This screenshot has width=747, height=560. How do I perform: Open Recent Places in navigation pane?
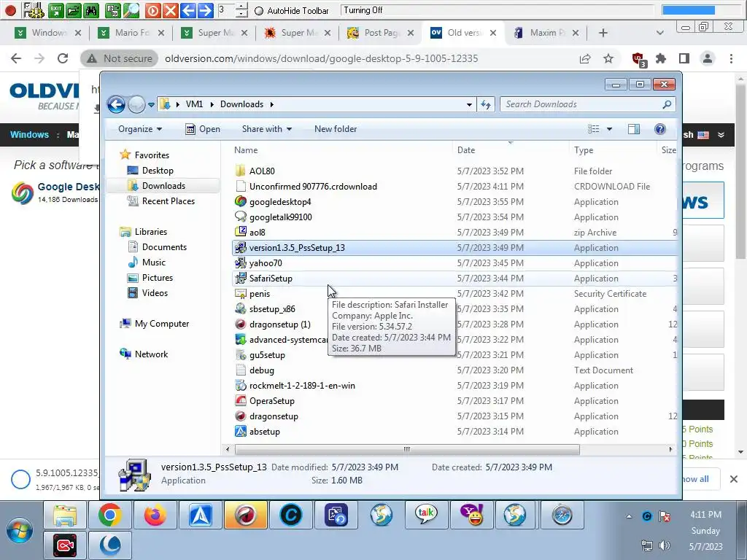(x=169, y=201)
